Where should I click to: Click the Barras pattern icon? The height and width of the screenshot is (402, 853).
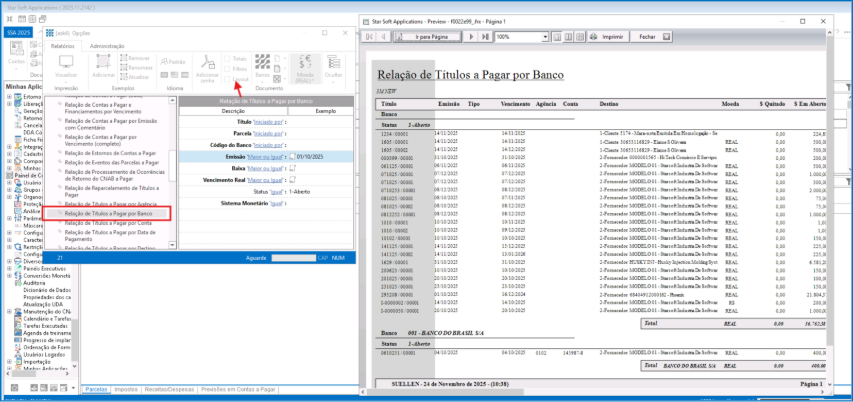(x=263, y=62)
